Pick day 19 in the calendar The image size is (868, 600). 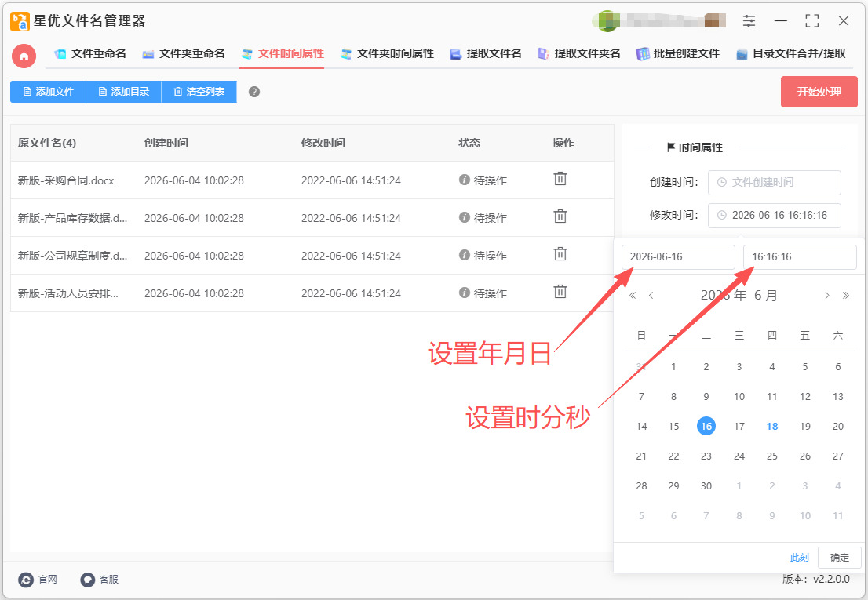tap(805, 427)
